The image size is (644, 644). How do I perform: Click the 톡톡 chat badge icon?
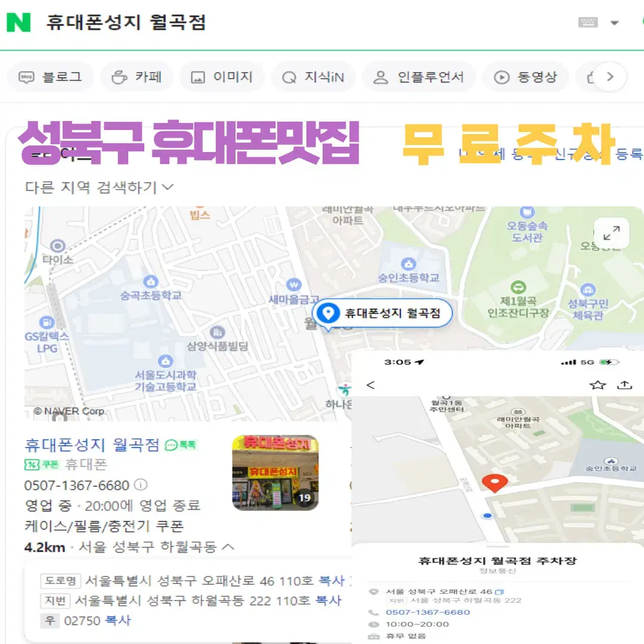point(181,445)
